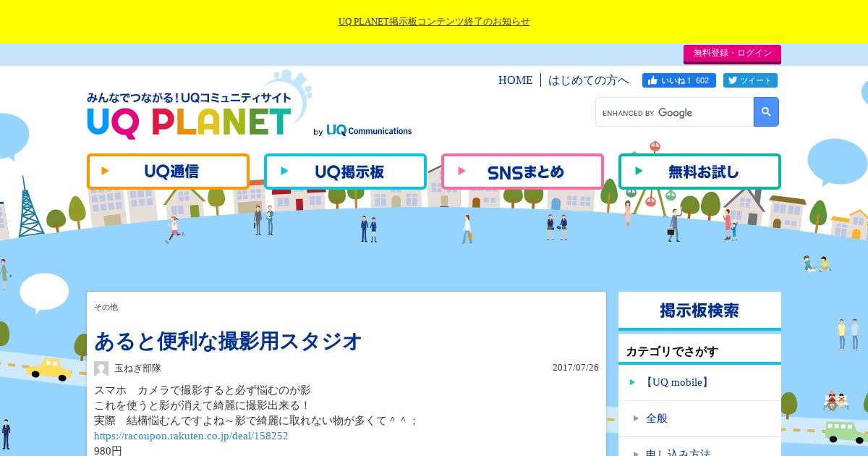The image size is (868, 456).
Task: Open the UQ PLANET bulletin board closure notice link
Action: [x=434, y=22]
